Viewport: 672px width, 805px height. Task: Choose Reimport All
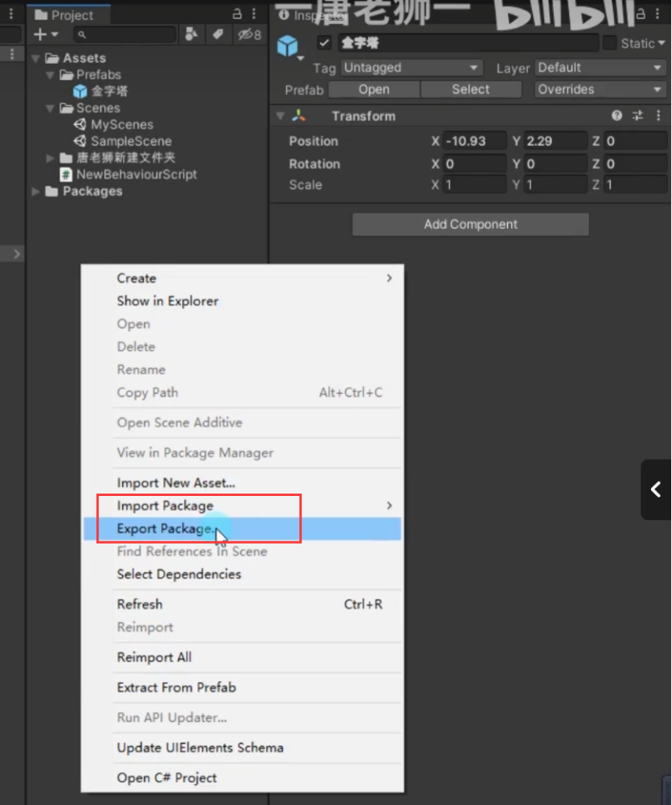point(242,657)
